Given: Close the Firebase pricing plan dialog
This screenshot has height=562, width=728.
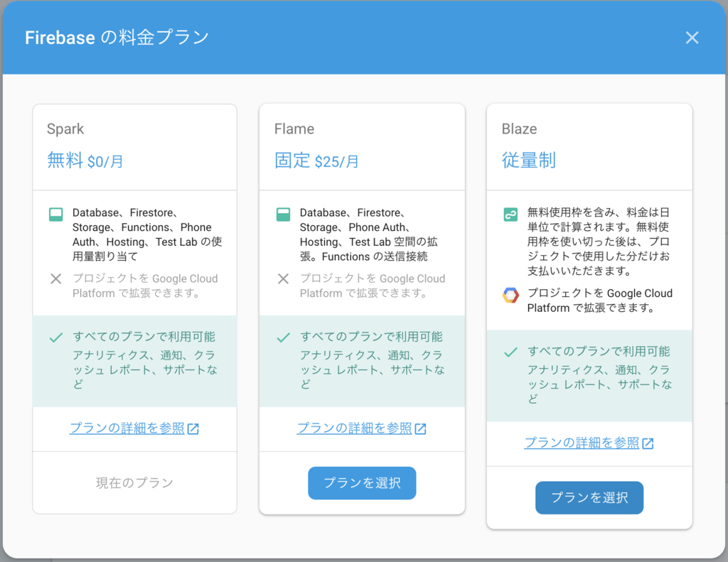Looking at the screenshot, I should (692, 38).
